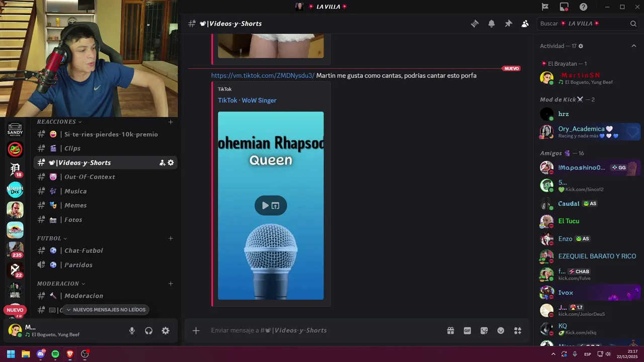Viewport: 644px width, 362px height.
Task: Open the inbox icon in title bar
Action: [x=564, y=7]
